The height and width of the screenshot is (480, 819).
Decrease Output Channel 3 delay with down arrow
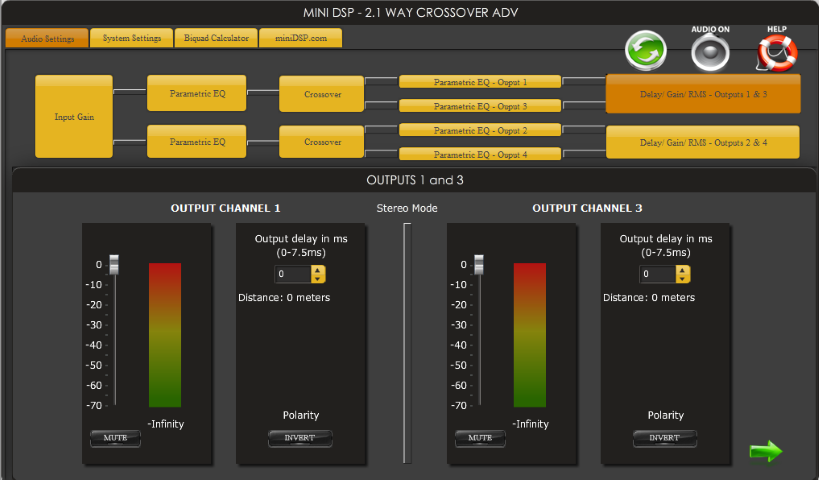(x=682, y=279)
